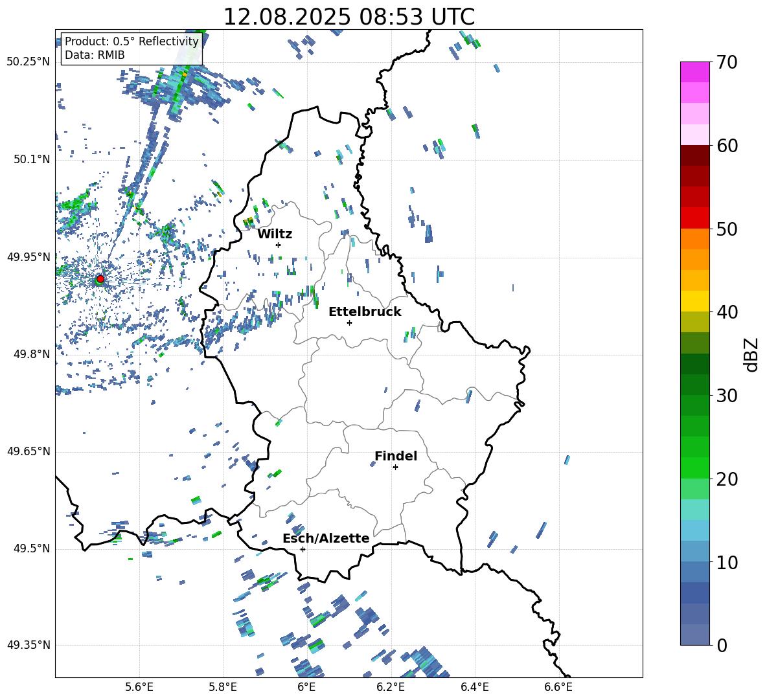Click the Esch/Alzette station cross marker
The image size is (767, 700).
303,549
